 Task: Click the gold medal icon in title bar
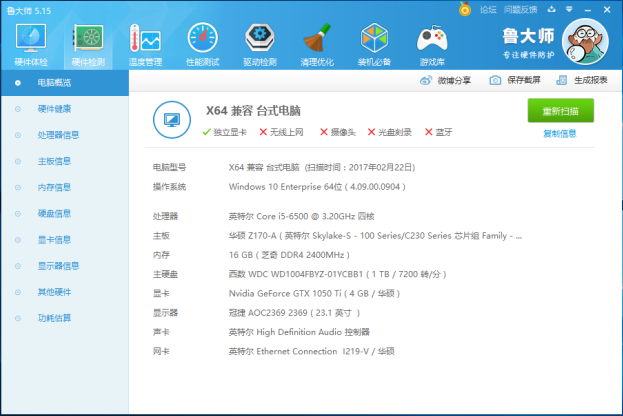464,9
